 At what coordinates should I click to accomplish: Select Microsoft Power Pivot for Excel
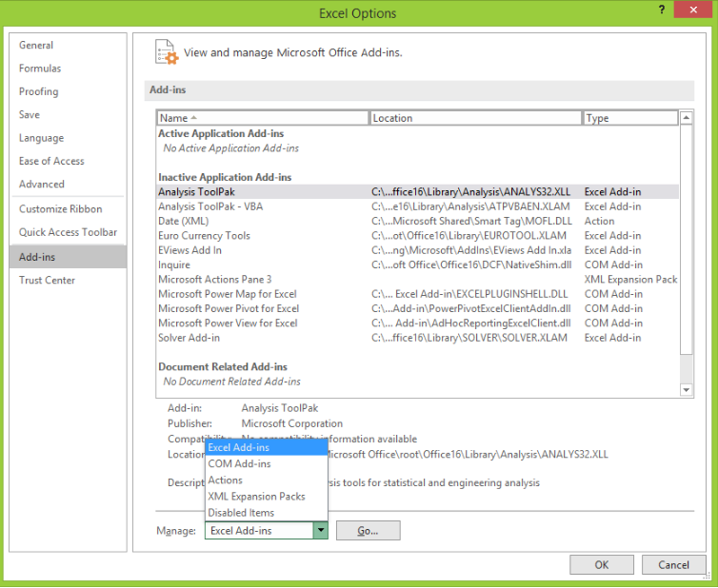[x=417, y=309]
